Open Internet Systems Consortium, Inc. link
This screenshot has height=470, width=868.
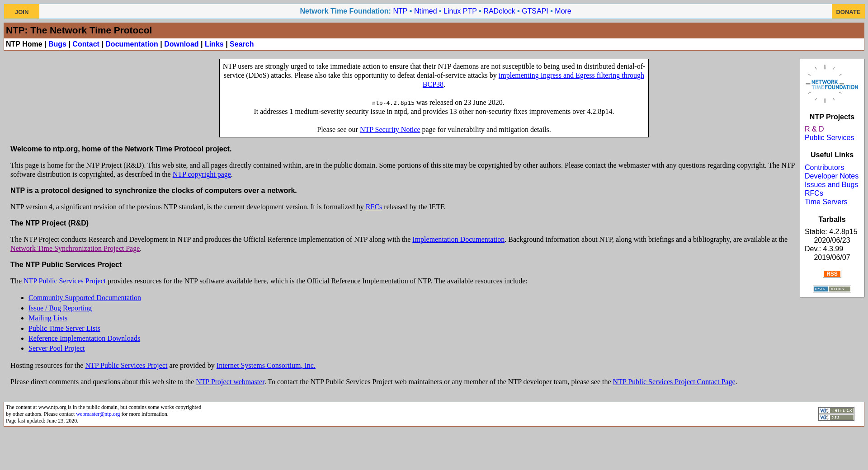click(266, 366)
